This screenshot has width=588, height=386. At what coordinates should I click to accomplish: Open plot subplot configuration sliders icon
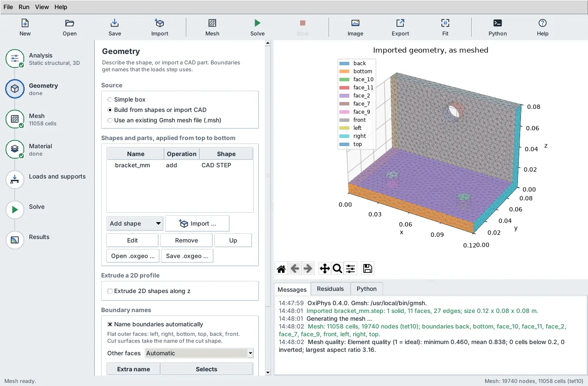pos(351,269)
